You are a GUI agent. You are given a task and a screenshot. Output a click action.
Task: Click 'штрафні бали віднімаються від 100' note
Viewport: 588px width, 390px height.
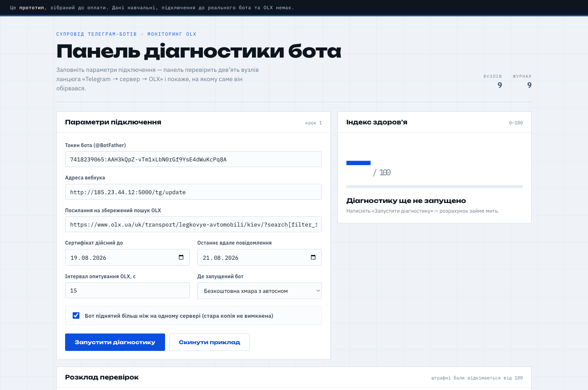tap(477, 378)
